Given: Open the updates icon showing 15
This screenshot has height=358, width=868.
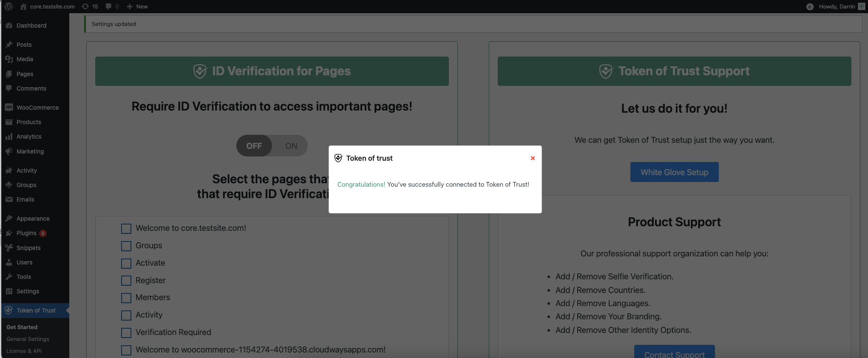Looking at the screenshot, I should [x=90, y=6].
